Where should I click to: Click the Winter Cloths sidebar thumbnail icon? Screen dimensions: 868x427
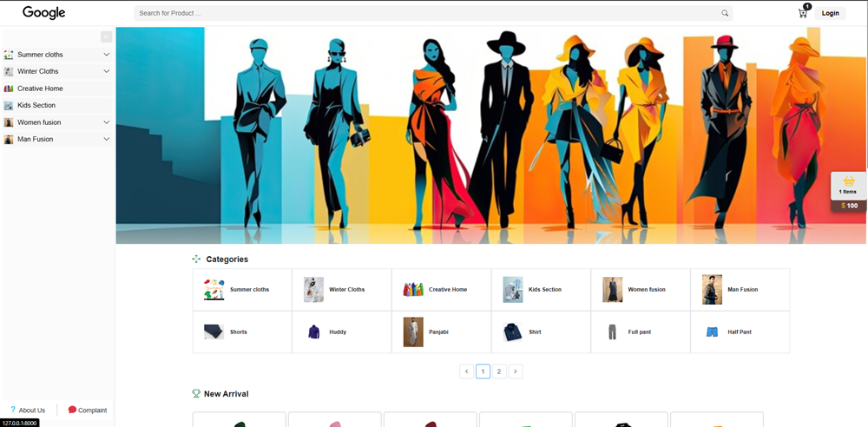(x=9, y=71)
